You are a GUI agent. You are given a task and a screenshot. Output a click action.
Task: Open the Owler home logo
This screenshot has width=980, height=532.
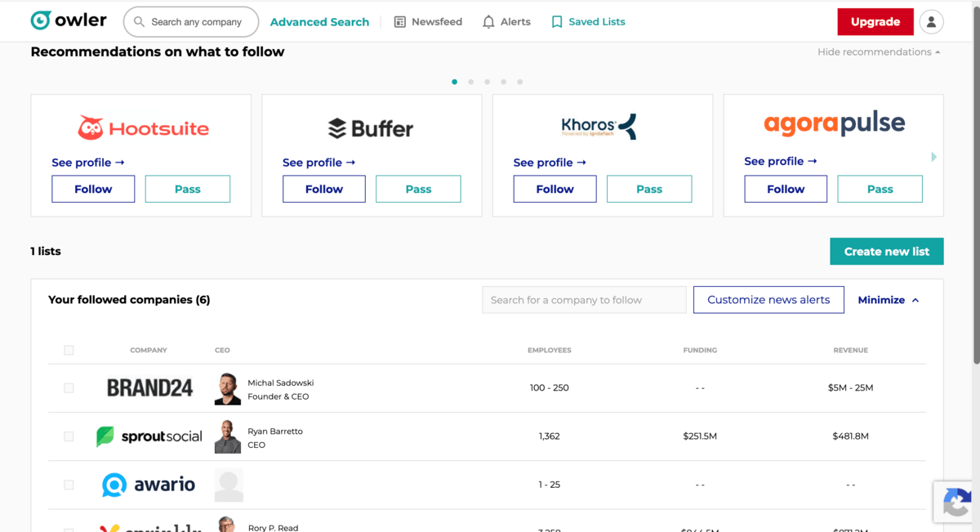(69, 21)
